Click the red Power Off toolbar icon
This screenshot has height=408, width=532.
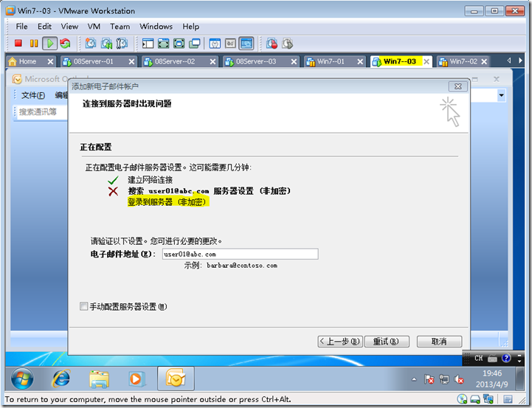pos(18,44)
